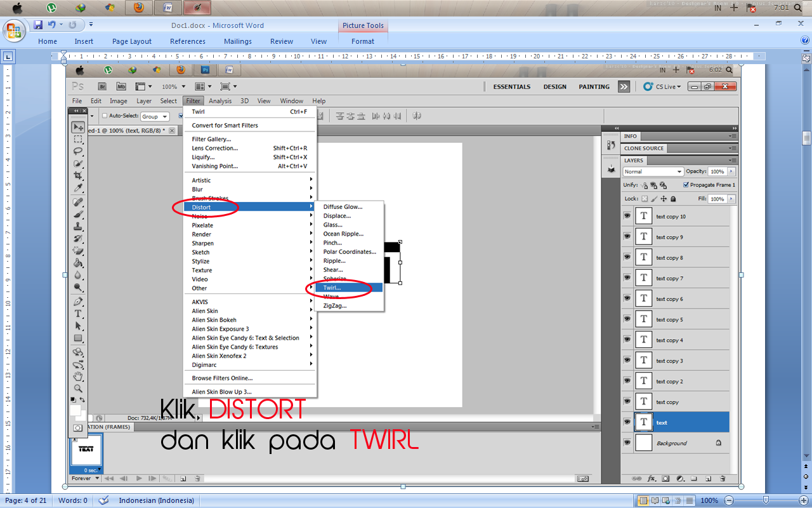
Task: Click the foreground color swatch
Action: (x=74, y=399)
